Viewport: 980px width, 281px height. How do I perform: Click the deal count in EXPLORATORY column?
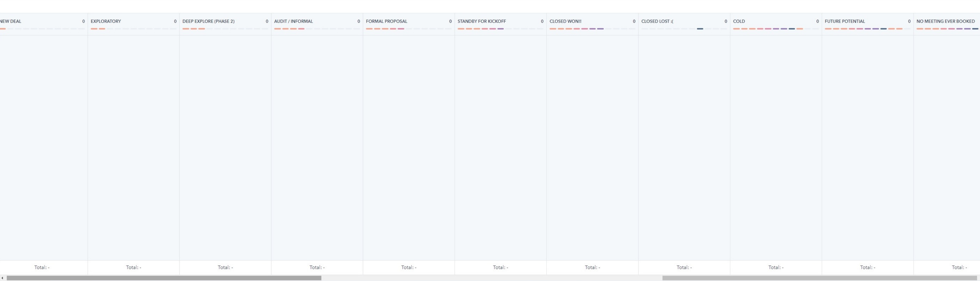175,21
